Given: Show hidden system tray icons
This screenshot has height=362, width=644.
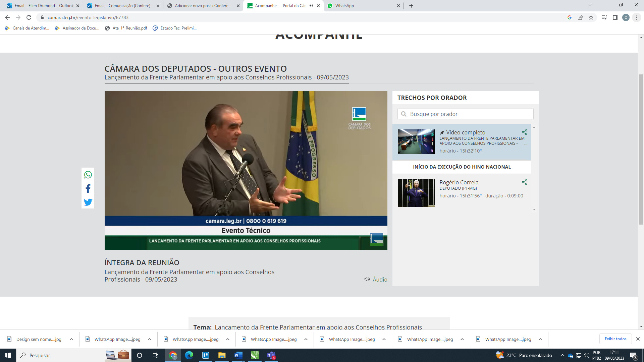Looking at the screenshot, I should coord(562,355).
